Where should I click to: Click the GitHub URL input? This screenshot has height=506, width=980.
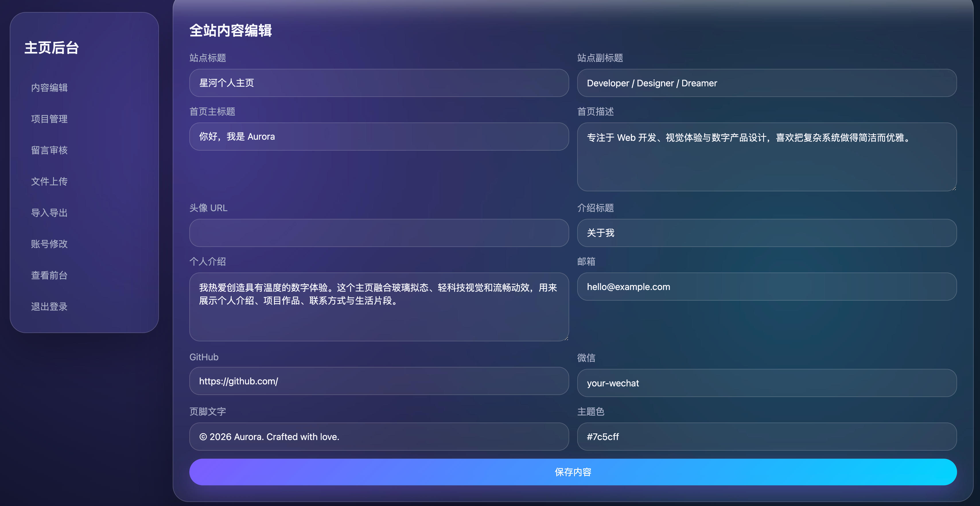(x=379, y=381)
